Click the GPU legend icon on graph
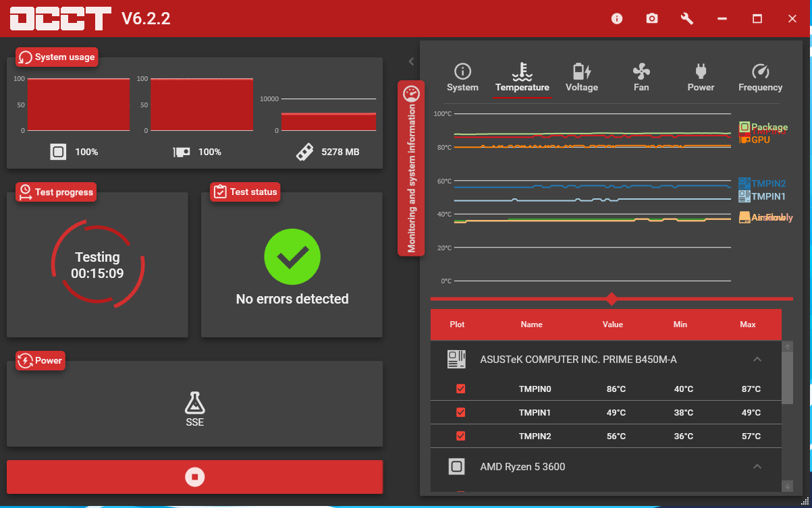The height and width of the screenshot is (508, 812). [745, 139]
